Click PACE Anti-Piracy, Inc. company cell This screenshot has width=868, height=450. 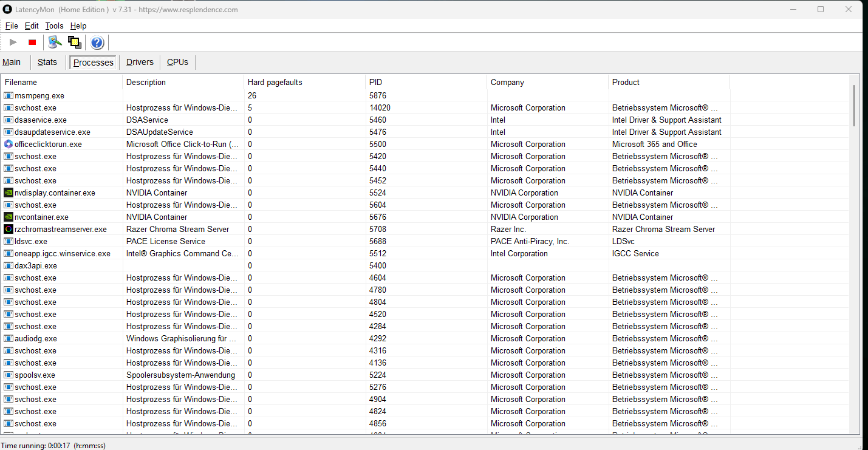coord(530,241)
